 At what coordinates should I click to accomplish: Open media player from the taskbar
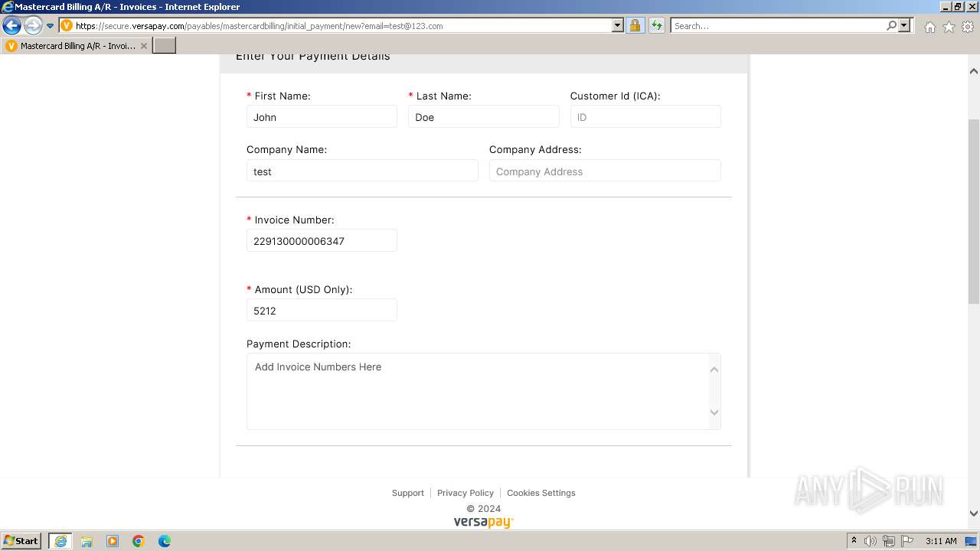[x=113, y=541]
